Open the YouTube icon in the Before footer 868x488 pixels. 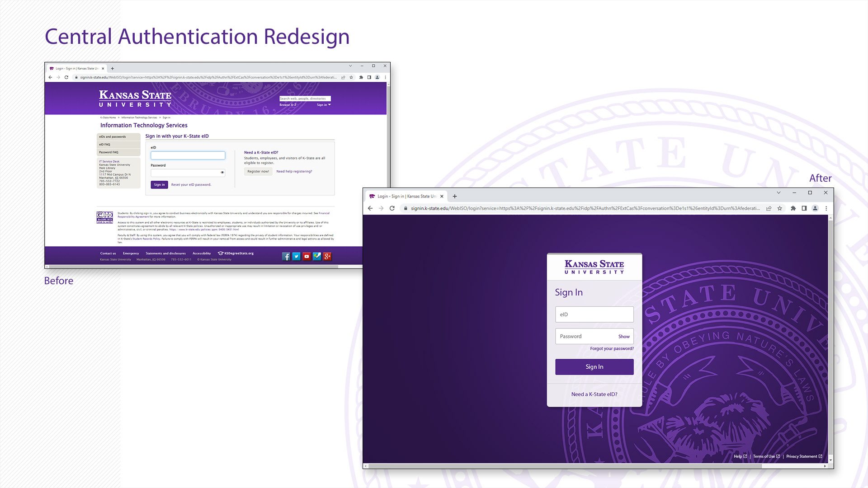pos(307,256)
